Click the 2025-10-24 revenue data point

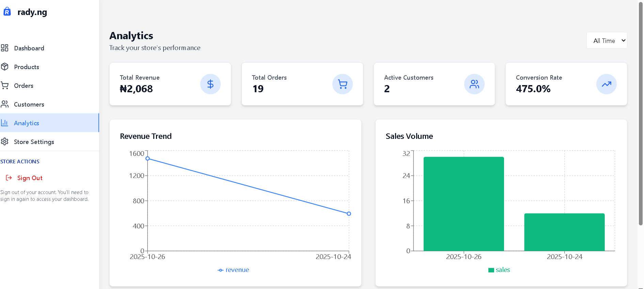349,214
